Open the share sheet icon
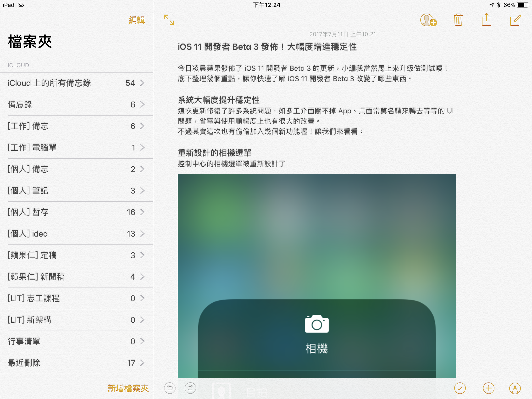532x399 pixels. [x=486, y=19]
